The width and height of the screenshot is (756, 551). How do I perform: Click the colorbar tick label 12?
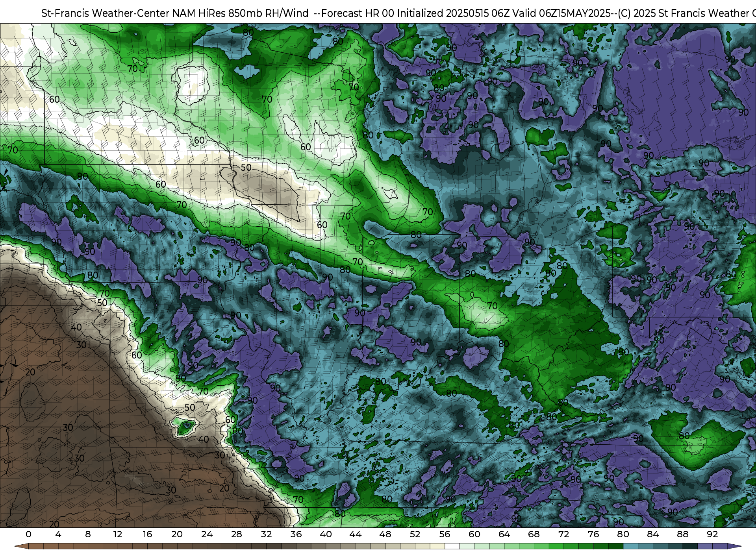click(118, 534)
